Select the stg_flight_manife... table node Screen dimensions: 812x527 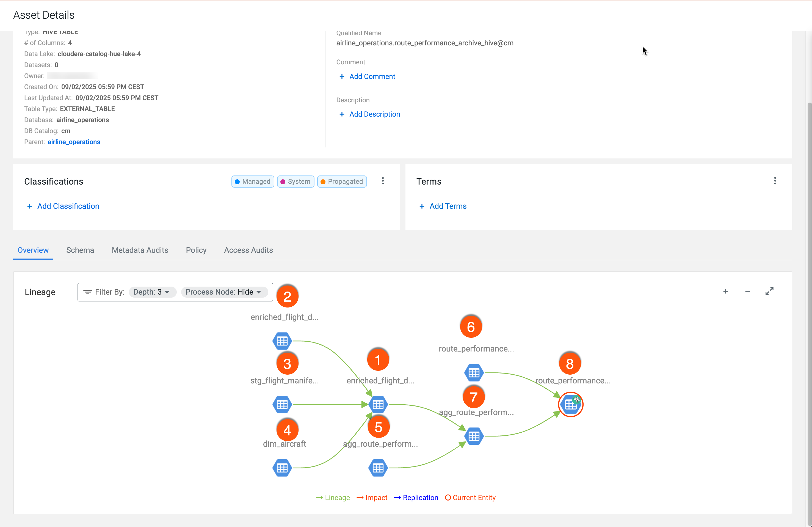coord(282,405)
